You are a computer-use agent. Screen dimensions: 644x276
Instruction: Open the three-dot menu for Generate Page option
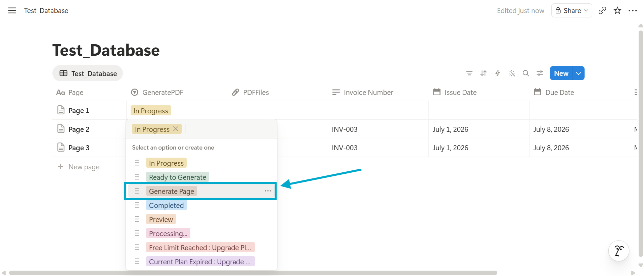268,191
